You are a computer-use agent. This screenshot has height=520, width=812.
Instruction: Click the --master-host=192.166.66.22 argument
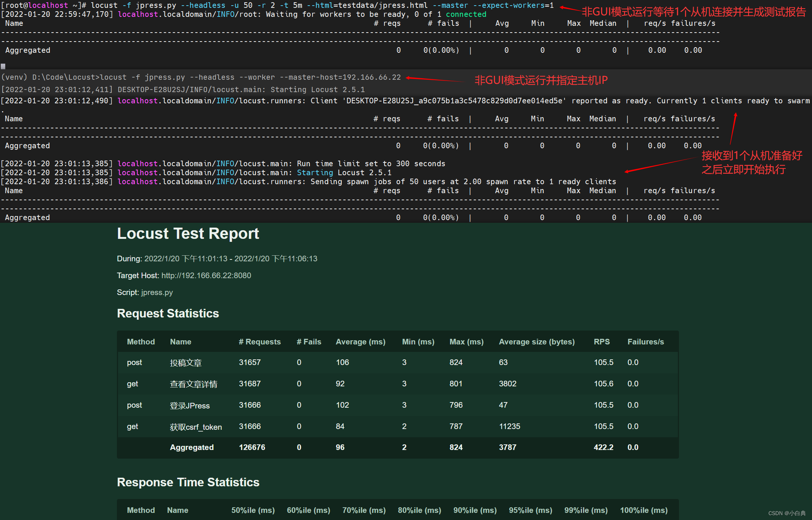click(340, 77)
